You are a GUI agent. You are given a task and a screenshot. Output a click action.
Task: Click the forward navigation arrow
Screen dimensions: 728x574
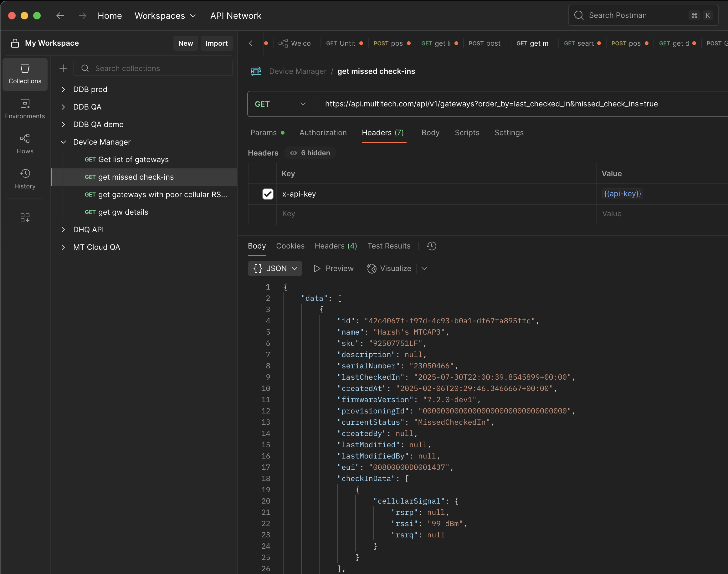pyautogui.click(x=82, y=15)
